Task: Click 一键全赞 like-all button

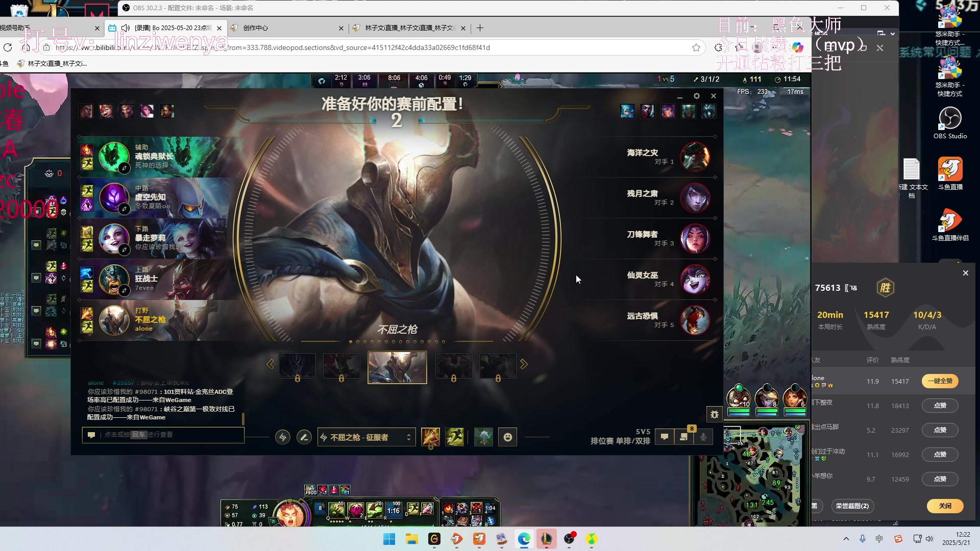Action: (940, 381)
